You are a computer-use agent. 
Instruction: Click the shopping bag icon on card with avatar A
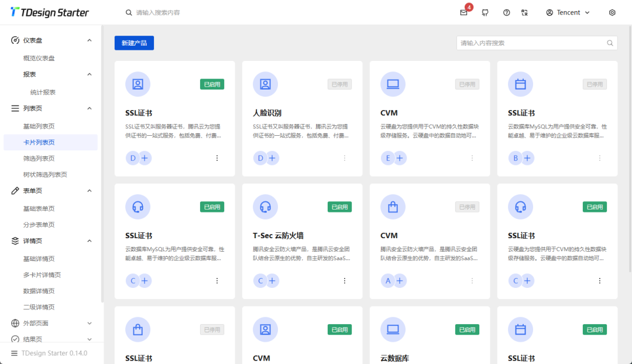tap(393, 207)
